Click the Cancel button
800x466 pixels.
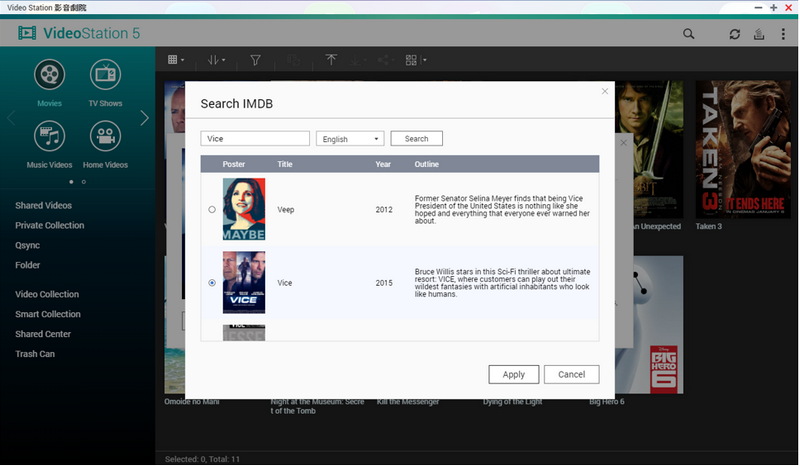[x=571, y=374]
